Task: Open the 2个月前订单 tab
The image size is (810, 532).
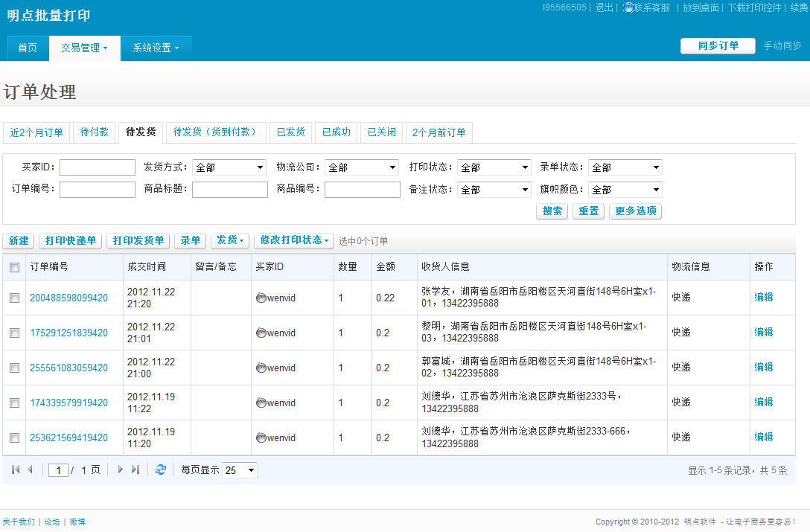Action: [x=439, y=132]
